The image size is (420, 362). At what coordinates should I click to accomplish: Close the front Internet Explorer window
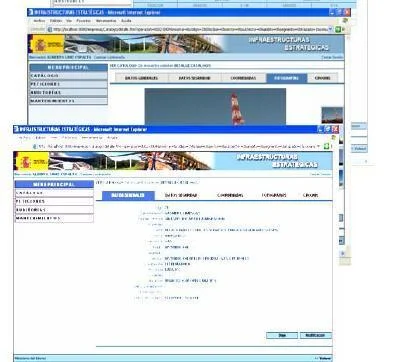coord(335,129)
